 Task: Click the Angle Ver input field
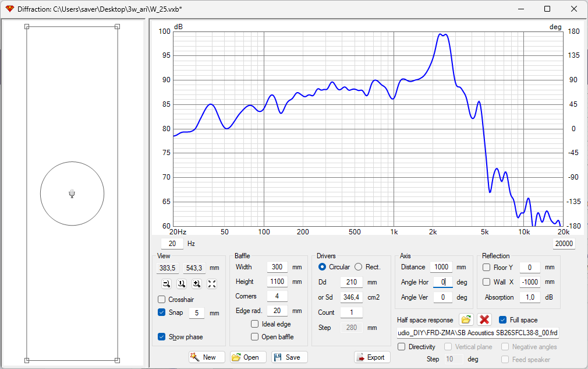point(443,297)
